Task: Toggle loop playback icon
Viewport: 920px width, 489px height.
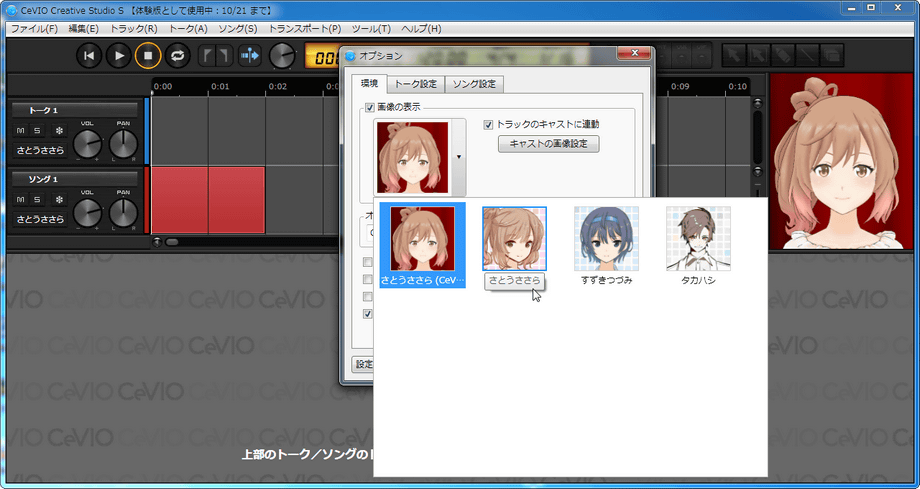Action: click(177, 56)
